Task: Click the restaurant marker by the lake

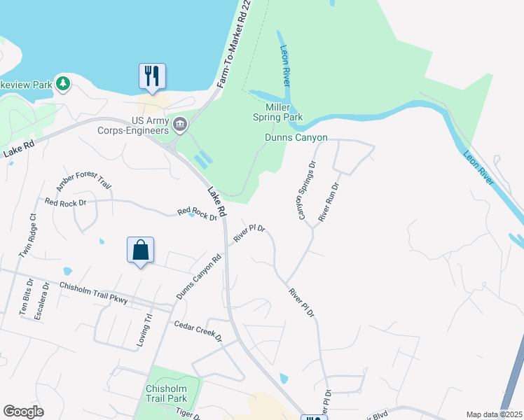Action: click(x=153, y=78)
